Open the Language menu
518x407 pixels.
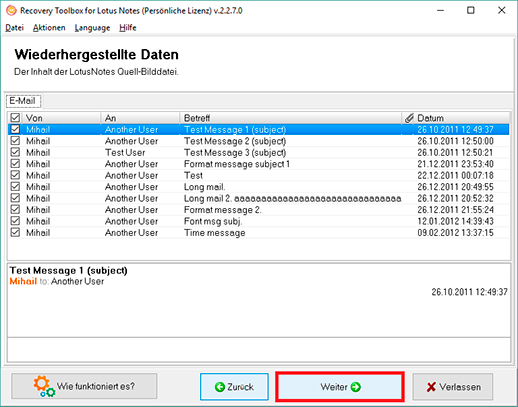coord(92,28)
